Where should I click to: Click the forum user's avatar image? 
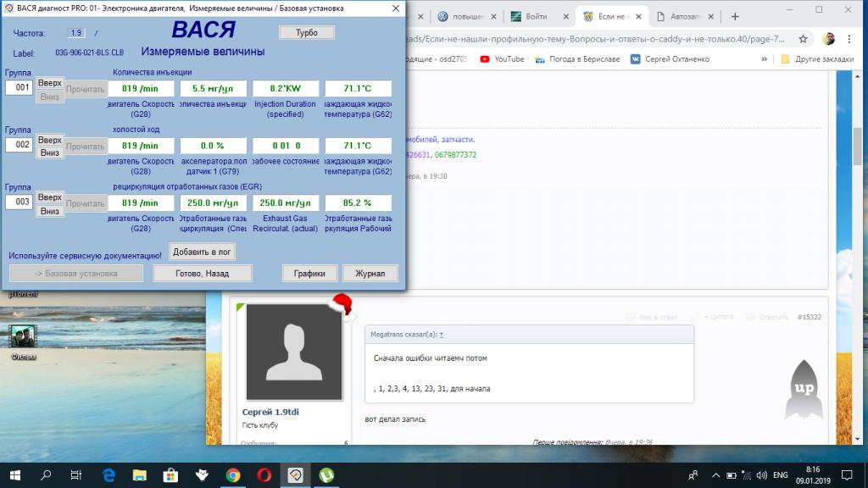tap(294, 352)
